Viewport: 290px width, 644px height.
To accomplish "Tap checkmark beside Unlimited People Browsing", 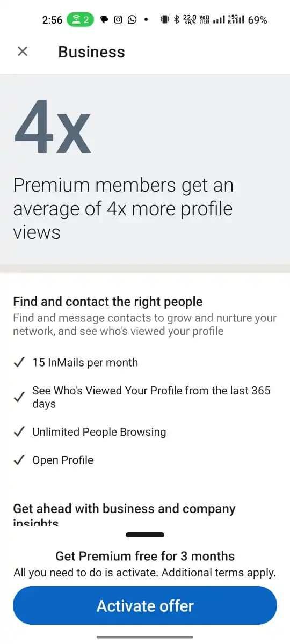I will pyautogui.click(x=19, y=432).
